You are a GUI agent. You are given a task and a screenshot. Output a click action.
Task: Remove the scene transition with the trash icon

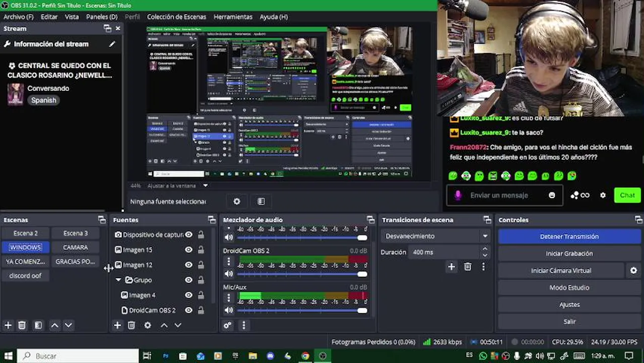coord(468,267)
